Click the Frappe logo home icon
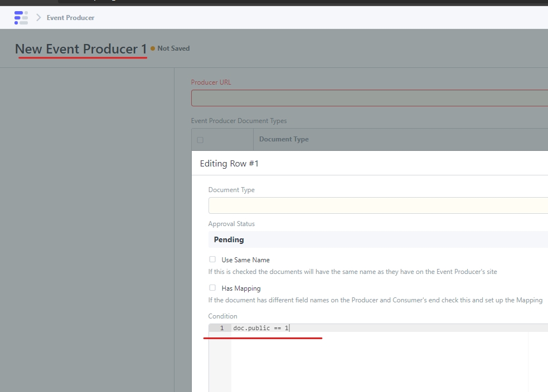Screen dimensions: 548x392 click(21, 17)
